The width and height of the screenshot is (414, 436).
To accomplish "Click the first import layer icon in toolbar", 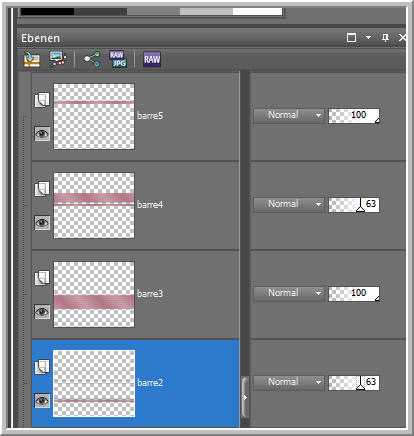I will click(32, 59).
